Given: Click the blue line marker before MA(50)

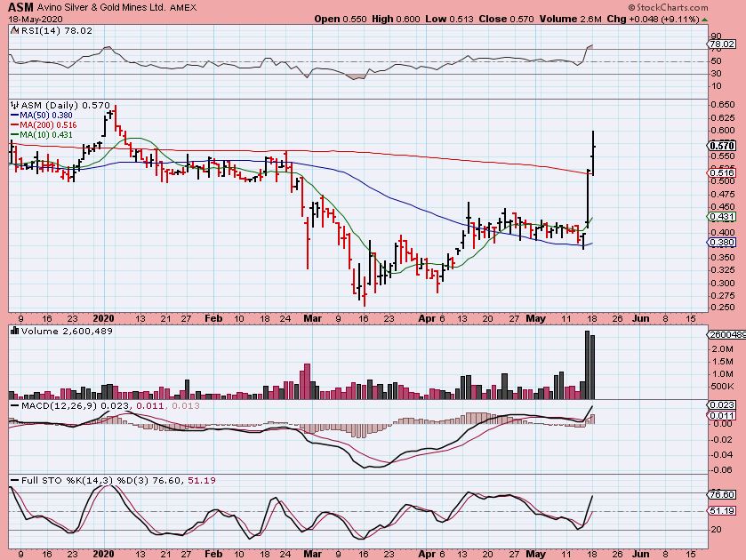Looking at the screenshot, I should point(14,116).
